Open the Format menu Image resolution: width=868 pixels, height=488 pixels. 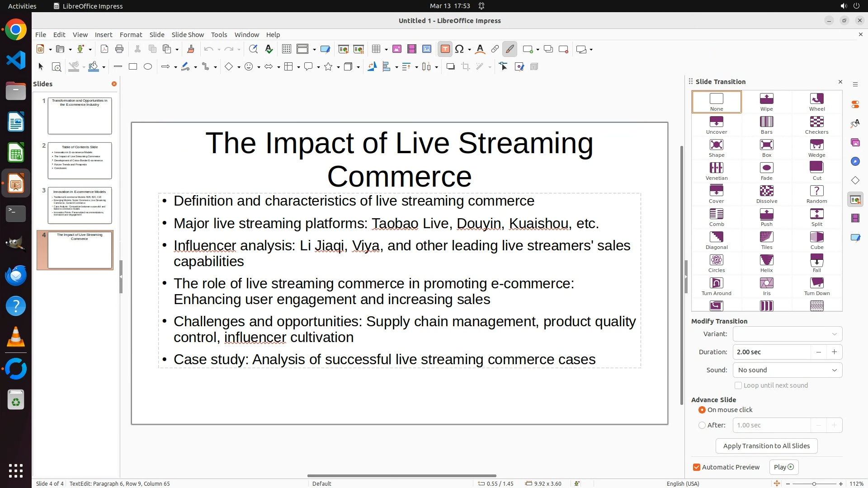tap(131, 35)
